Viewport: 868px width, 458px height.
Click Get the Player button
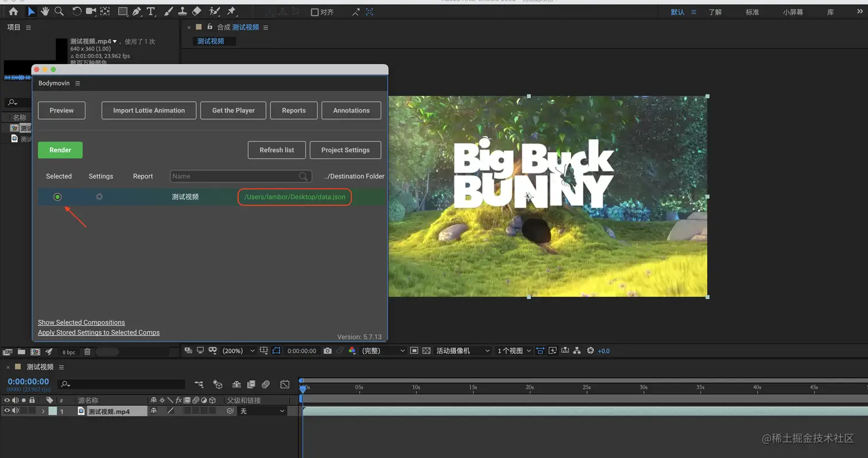(233, 110)
